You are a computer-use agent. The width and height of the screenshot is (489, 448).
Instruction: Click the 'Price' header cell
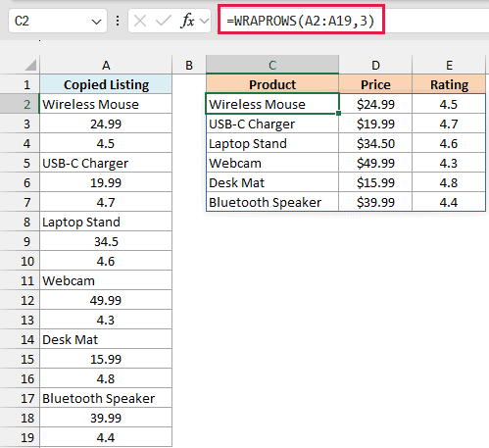click(375, 84)
